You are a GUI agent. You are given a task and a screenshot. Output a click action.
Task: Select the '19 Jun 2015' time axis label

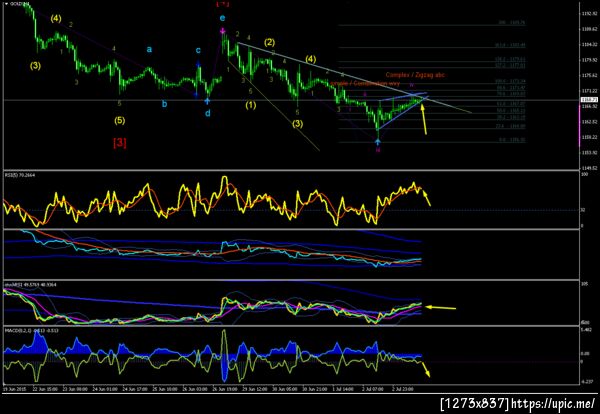pyautogui.click(x=15, y=388)
